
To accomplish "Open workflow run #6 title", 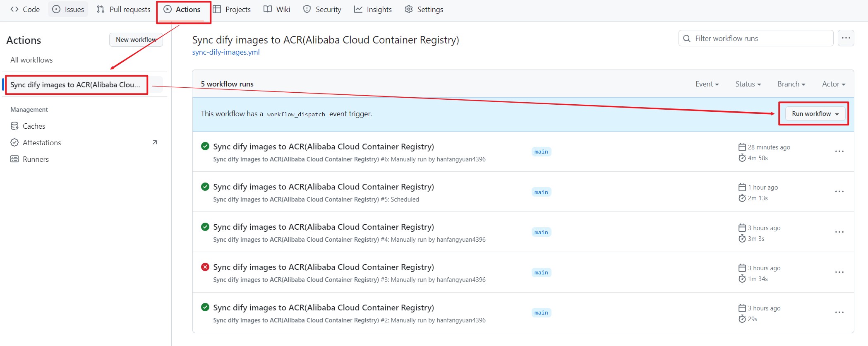I will coord(324,147).
